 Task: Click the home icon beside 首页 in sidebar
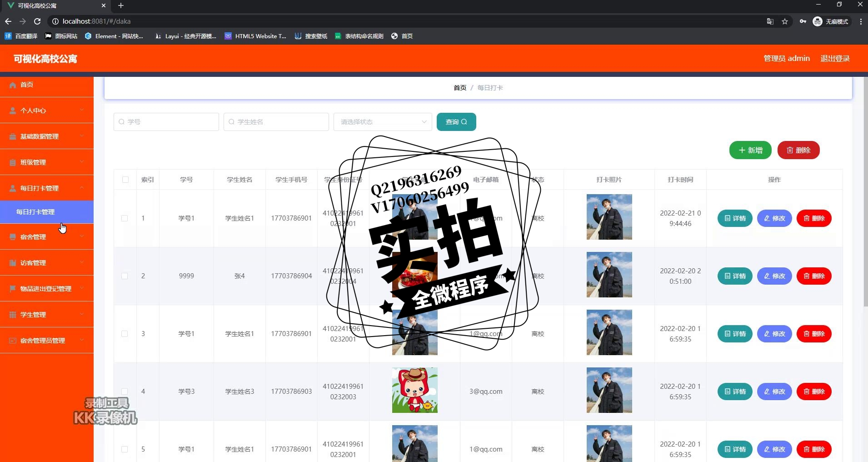point(13,85)
